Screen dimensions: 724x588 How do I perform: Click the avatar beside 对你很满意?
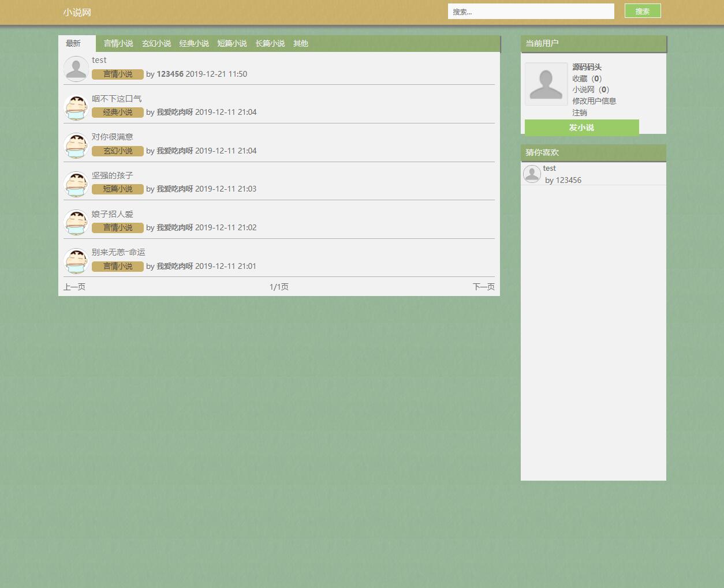(x=76, y=145)
